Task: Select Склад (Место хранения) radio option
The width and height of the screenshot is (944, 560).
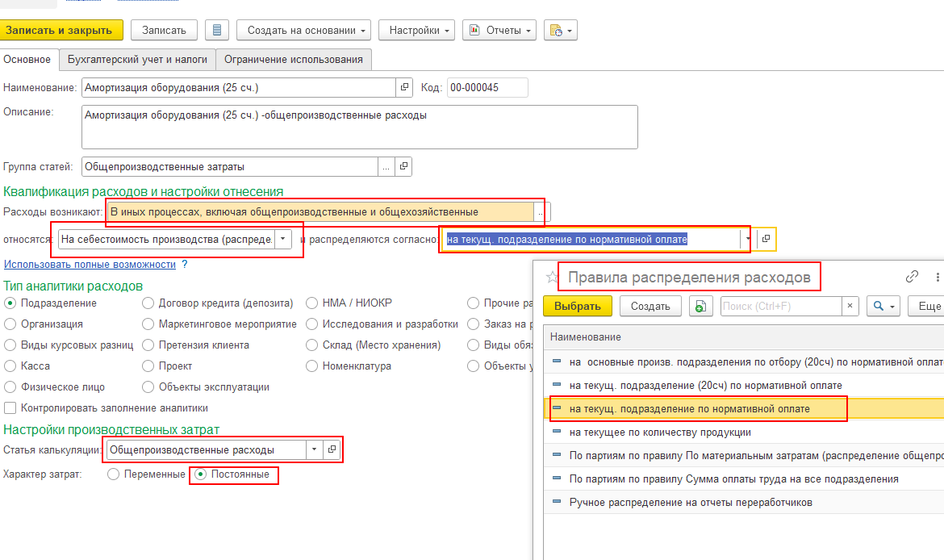Action: [312, 345]
